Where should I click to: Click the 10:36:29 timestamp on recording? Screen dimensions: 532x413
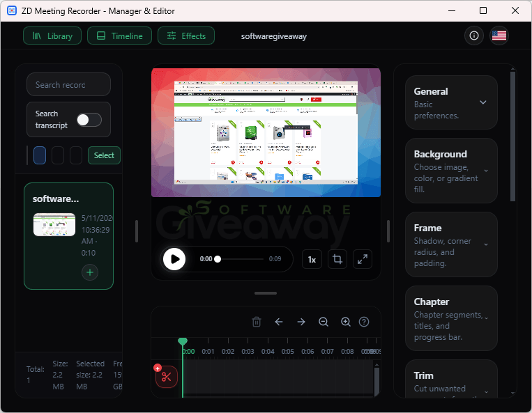[96, 230]
